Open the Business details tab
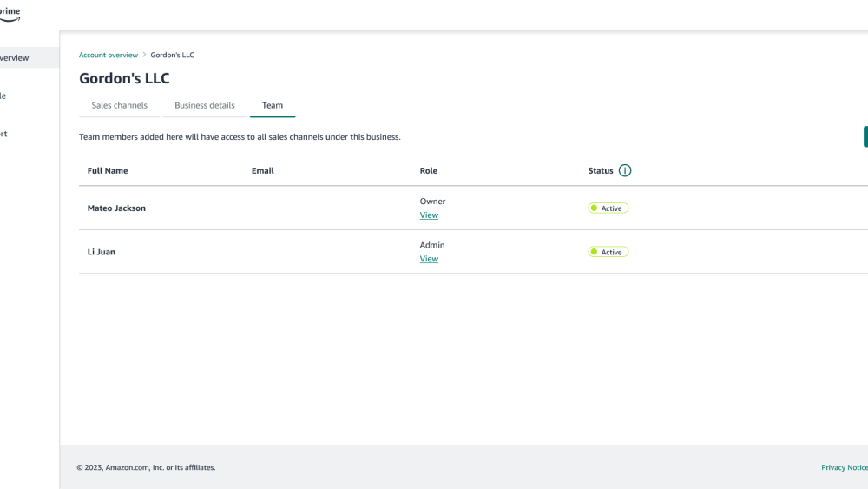This screenshot has height=489, width=868. 204,106
